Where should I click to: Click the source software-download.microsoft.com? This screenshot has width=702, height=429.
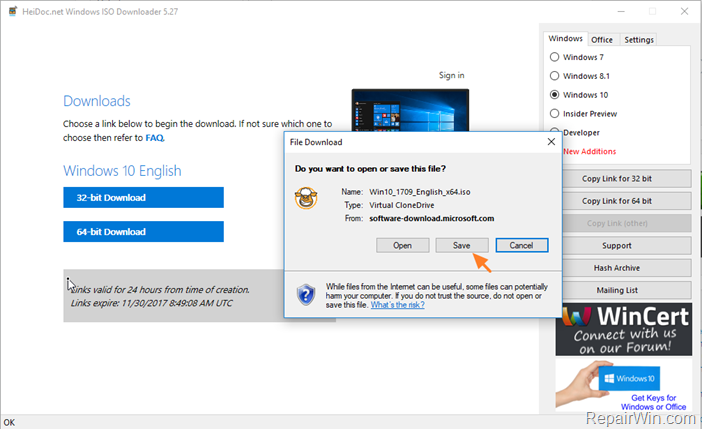[x=432, y=219]
